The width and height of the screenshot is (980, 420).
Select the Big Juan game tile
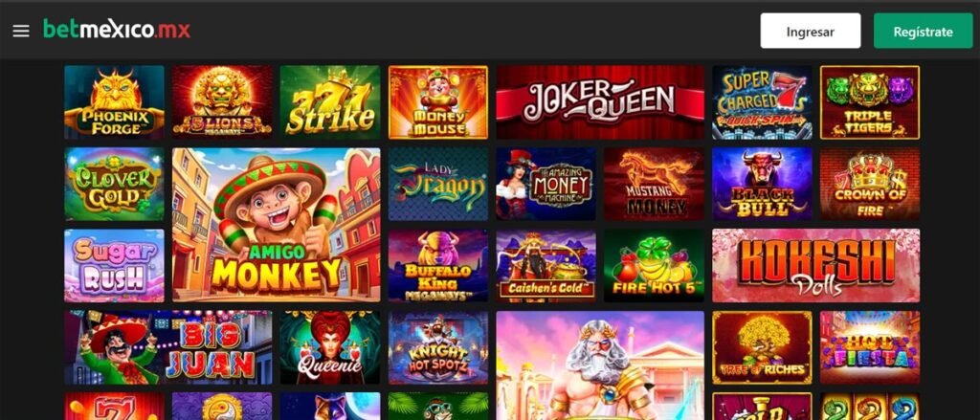(x=168, y=347)
